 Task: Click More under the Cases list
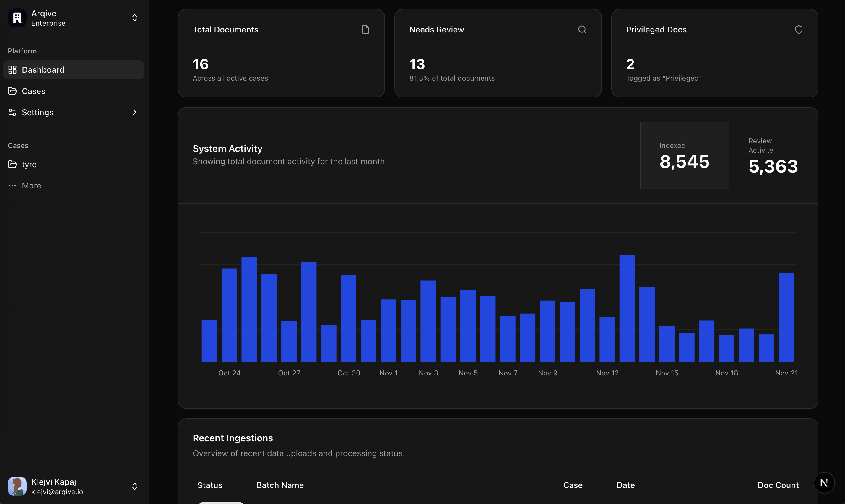tap(31, 186)
